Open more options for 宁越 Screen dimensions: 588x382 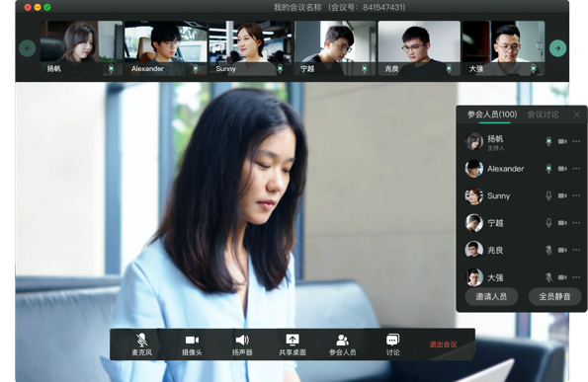(x=576, y=223)
